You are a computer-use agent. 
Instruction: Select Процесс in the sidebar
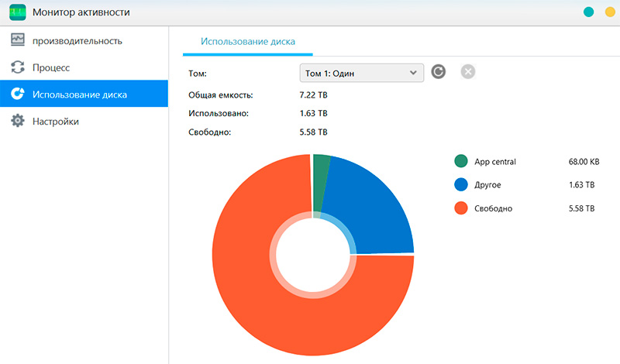(51, 67)
